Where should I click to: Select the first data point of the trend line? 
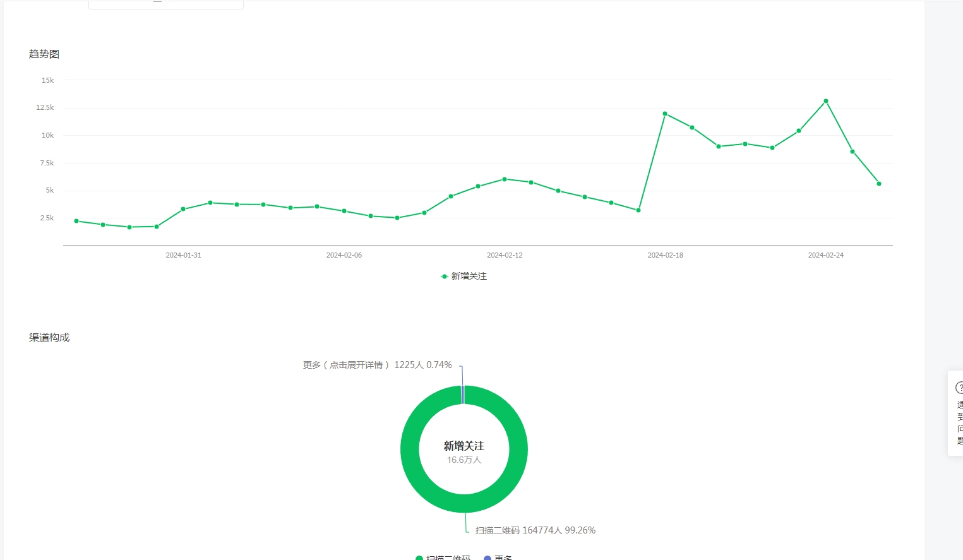[x=76, y=221]
